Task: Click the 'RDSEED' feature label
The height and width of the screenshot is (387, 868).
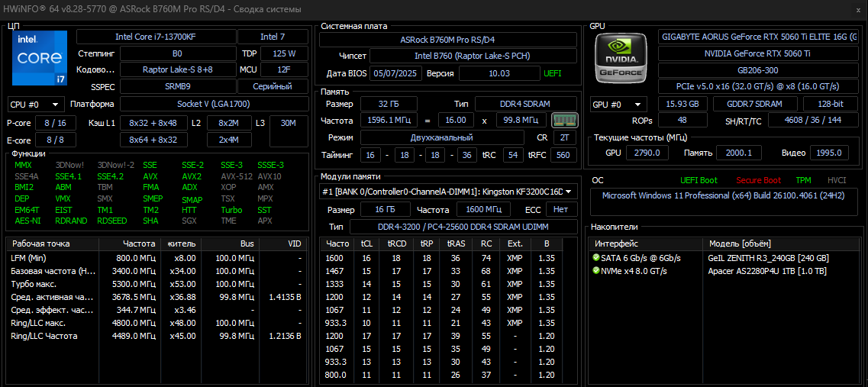Action: click(110, 221)
